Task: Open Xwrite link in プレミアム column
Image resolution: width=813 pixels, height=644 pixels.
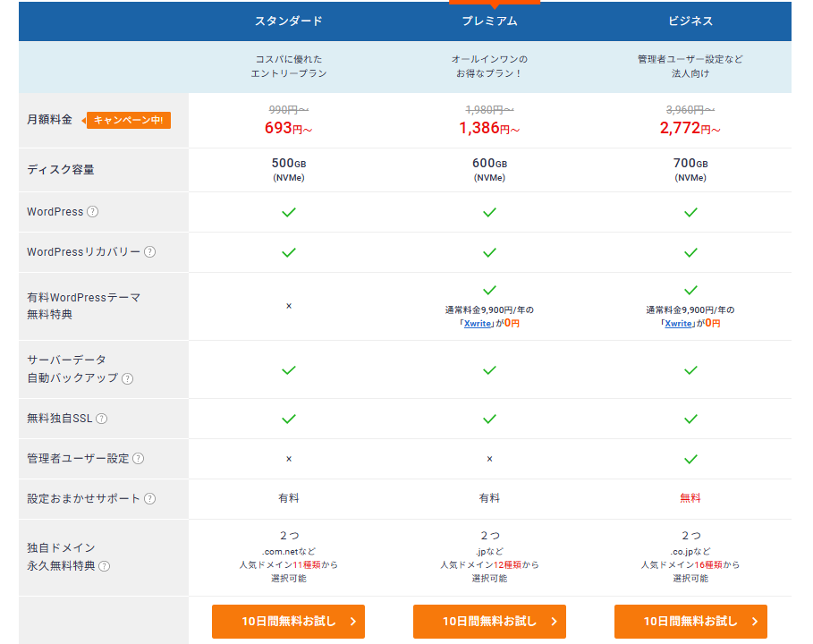Action: [479, 324]
